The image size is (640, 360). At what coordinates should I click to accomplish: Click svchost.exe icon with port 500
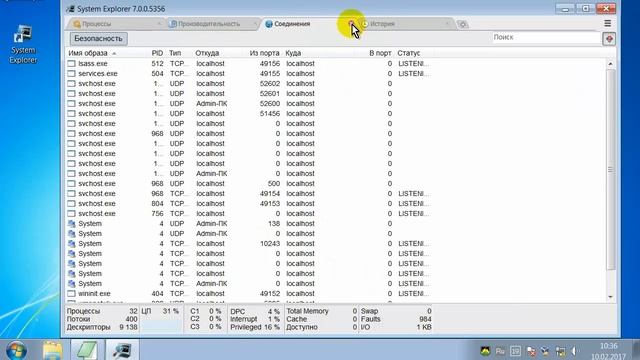tap(71, 184)
